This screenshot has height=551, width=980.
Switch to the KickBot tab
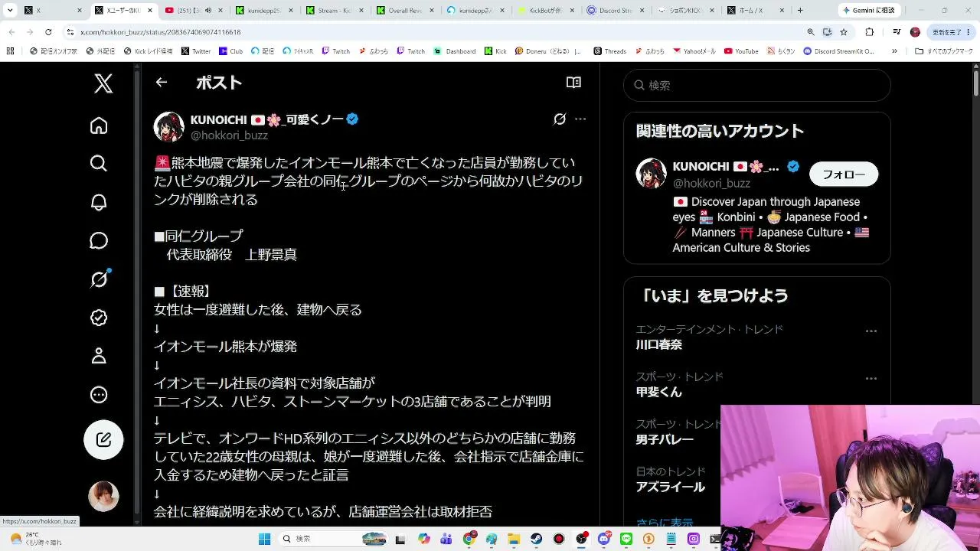point(545,11)
